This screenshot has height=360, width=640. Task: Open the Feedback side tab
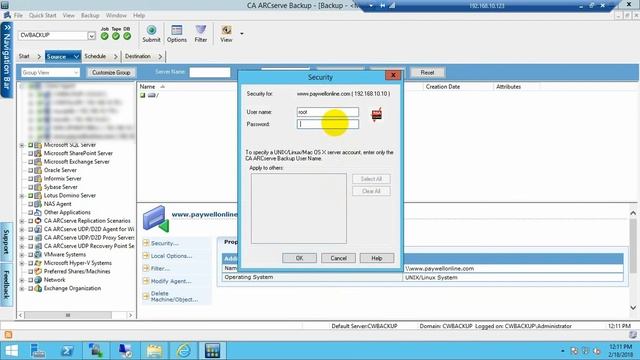pos(7,284)
